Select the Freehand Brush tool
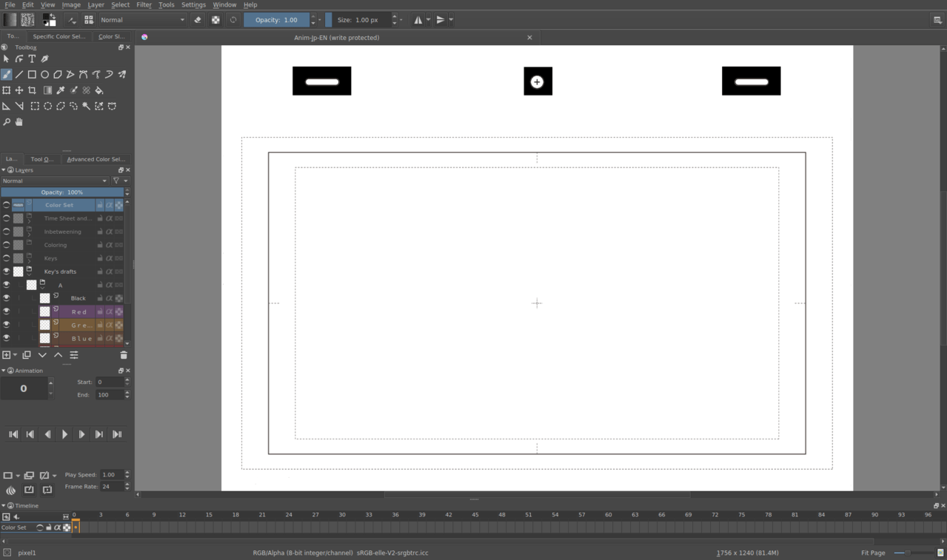The image size is (947, 560). 7,75
